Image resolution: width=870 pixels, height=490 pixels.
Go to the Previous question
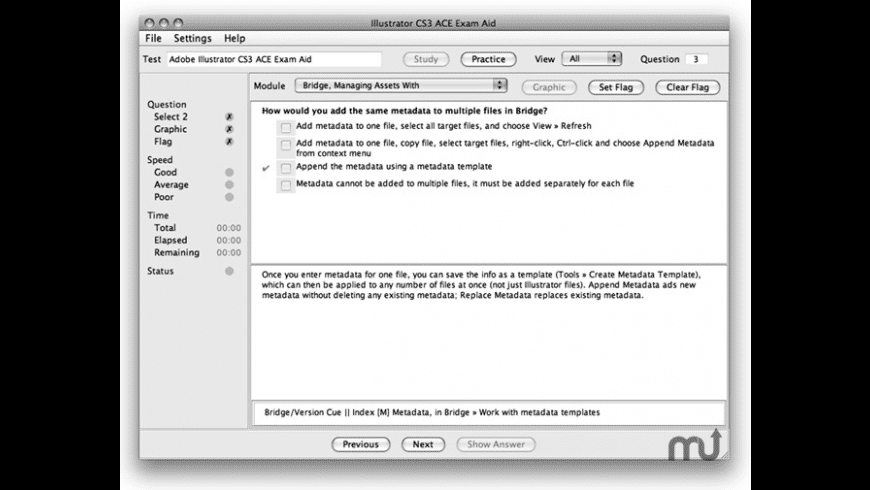(361, 444)
